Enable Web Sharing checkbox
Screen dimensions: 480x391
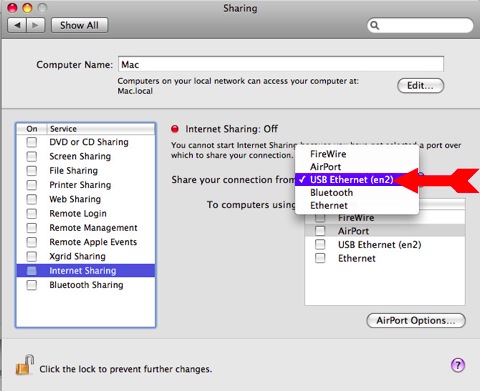pyautogui.click(x=32, y=199)
